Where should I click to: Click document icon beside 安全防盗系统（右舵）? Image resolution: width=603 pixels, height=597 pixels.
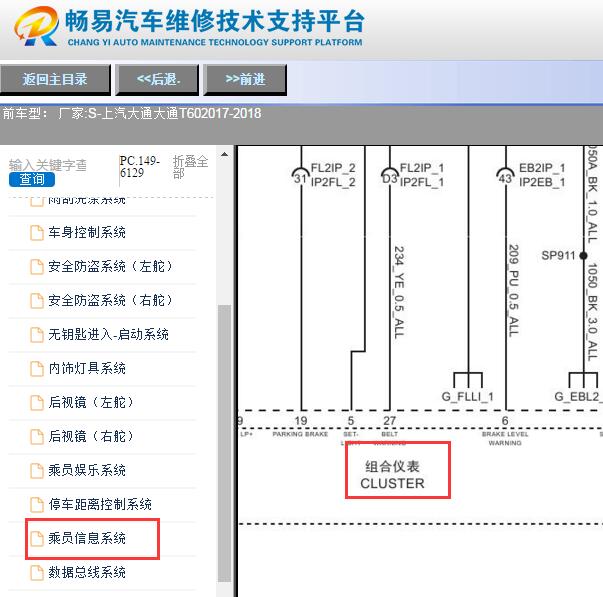(37, 300)
